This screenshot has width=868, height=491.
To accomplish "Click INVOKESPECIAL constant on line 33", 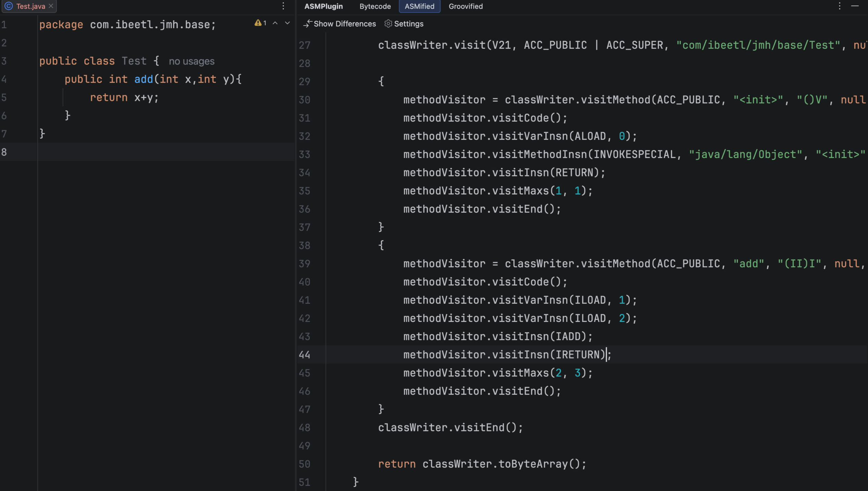I will (634, 154).
